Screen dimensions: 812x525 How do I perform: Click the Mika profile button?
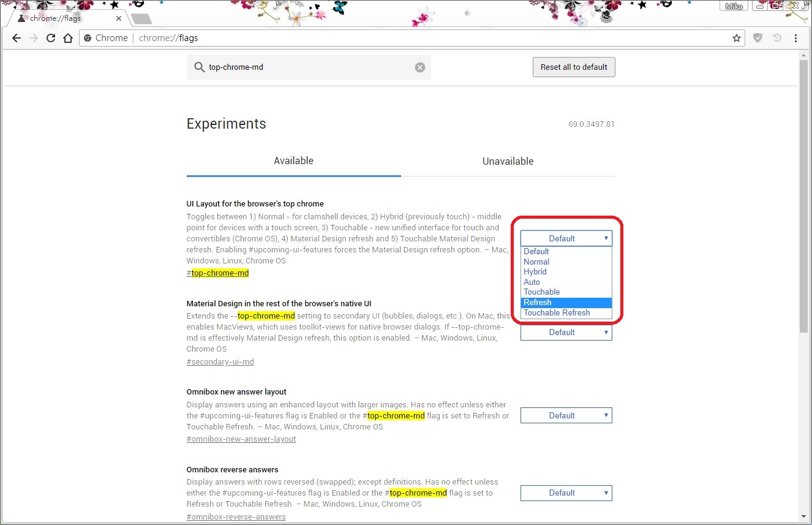pos(734,6)
